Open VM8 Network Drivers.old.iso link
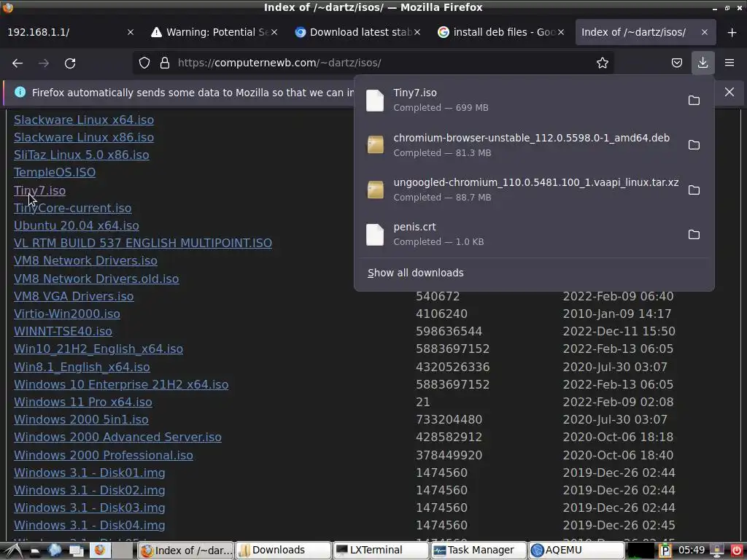This screenshot has height=560, width=747. 96,279
